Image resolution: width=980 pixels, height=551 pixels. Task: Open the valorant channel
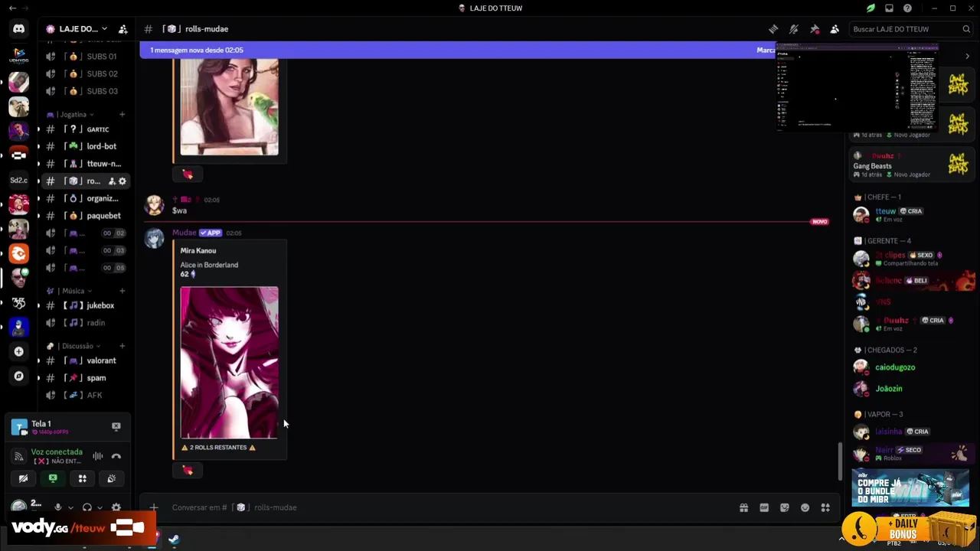click(86, 360)
